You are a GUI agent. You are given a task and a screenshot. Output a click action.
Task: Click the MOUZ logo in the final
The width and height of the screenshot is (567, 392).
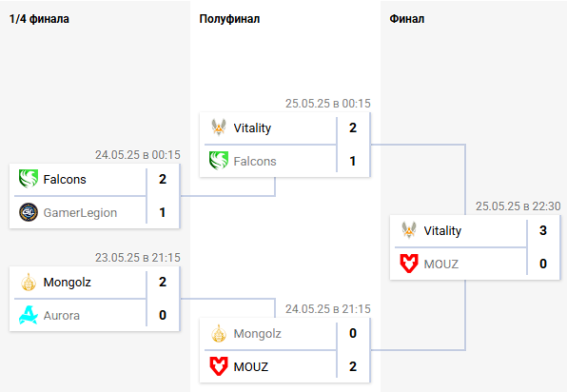coord(409,264)
